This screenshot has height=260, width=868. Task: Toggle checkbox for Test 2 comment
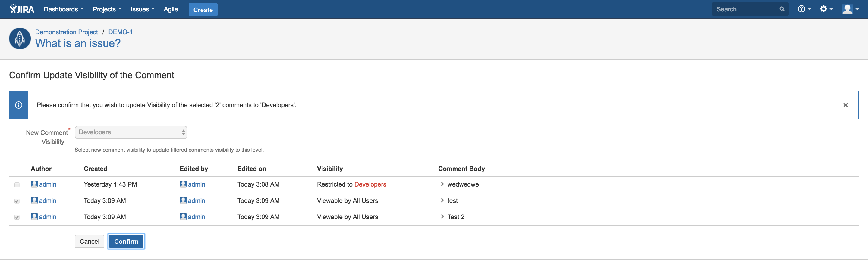click(x=17, y=217)
